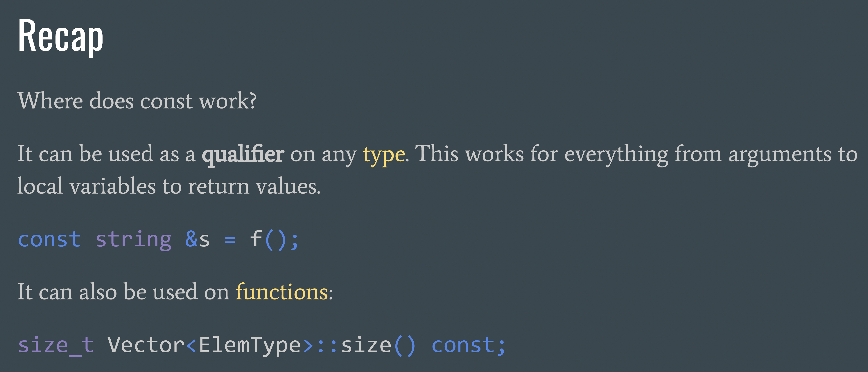Click 'ElemType' template argument in code
868x372 pixels.
tap(250, 346)
